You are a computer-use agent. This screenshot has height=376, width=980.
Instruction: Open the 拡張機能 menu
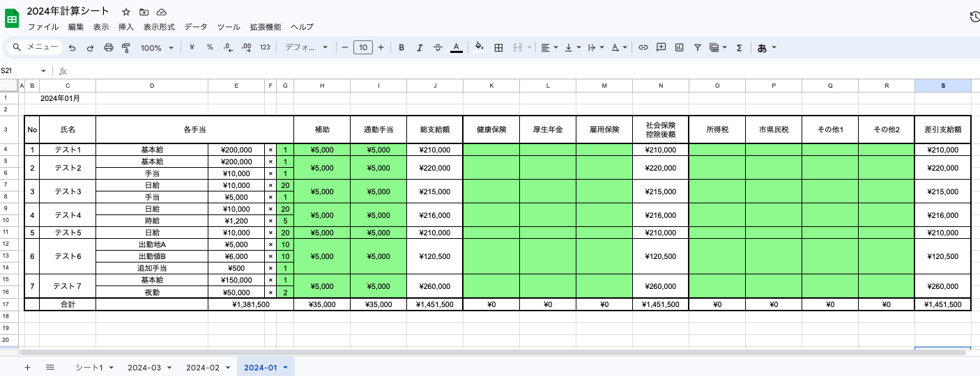click(266, 27)
